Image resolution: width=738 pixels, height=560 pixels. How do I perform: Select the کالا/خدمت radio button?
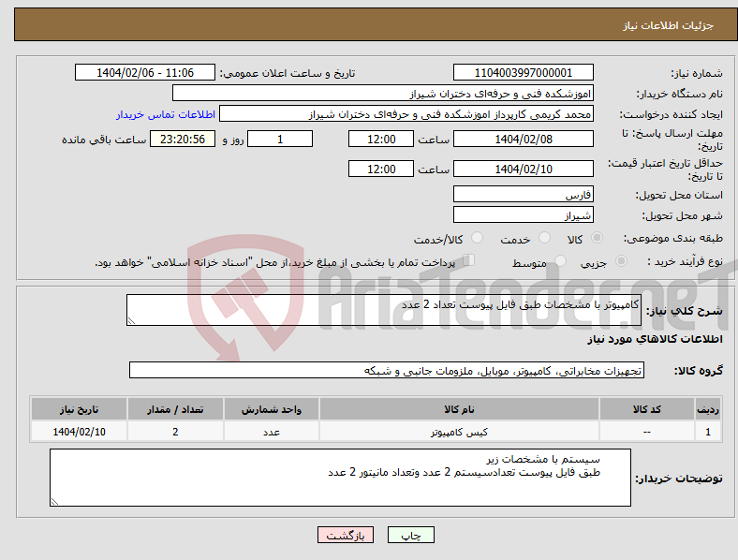tap(478, 238)
